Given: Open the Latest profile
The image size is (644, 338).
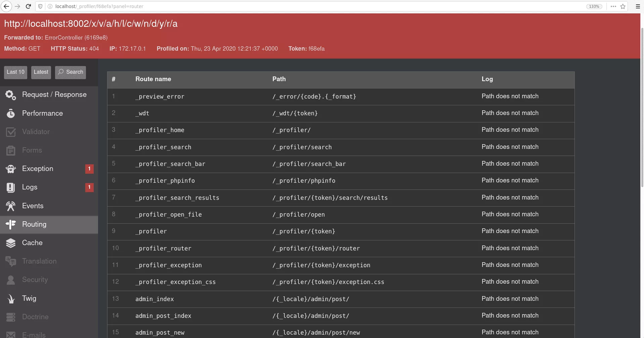Looking at the screenshot, I should (41, 72).
